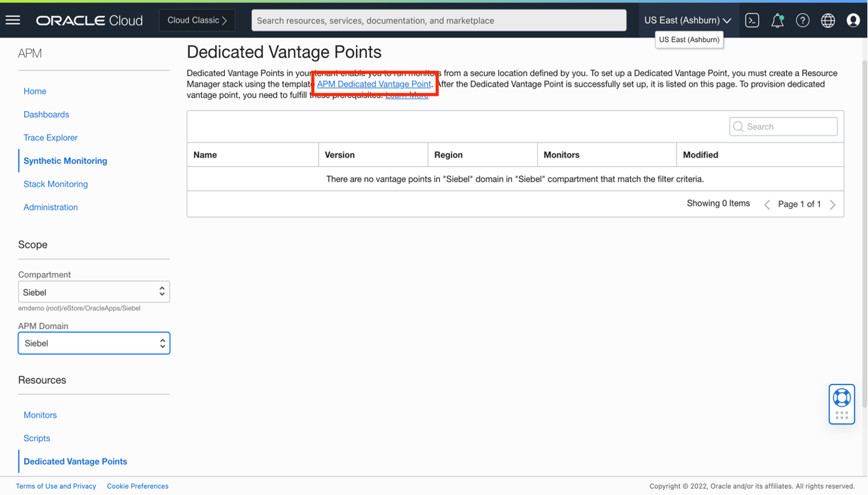Open Terms of Use and Privacy
Viewport: 868px width, 495px height.
coord(56,486)
